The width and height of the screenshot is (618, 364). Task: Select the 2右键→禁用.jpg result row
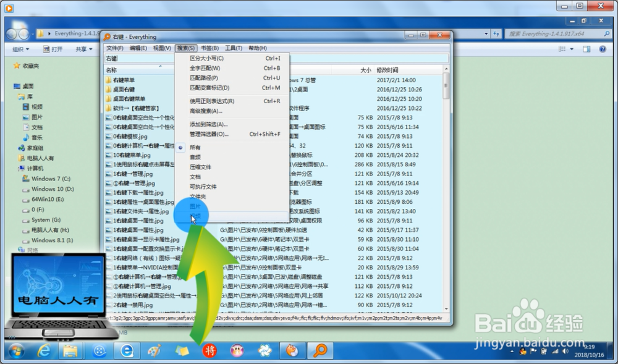click(274, 305)
